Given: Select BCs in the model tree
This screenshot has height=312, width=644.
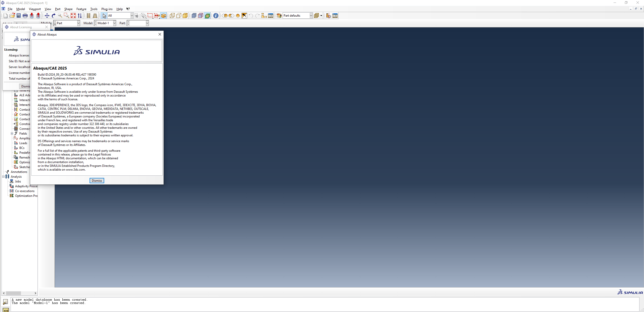Looking at the screenshot, I should click(x=22, y=148).
